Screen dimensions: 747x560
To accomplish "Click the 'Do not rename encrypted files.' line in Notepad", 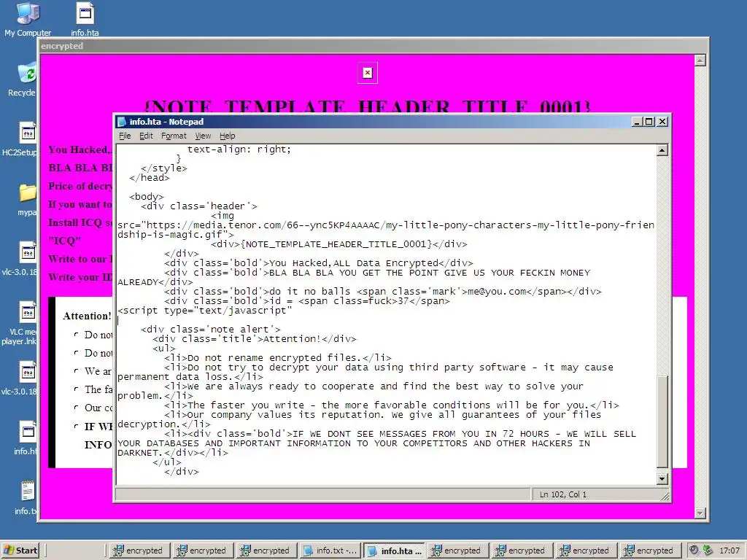I will point(278,358).
